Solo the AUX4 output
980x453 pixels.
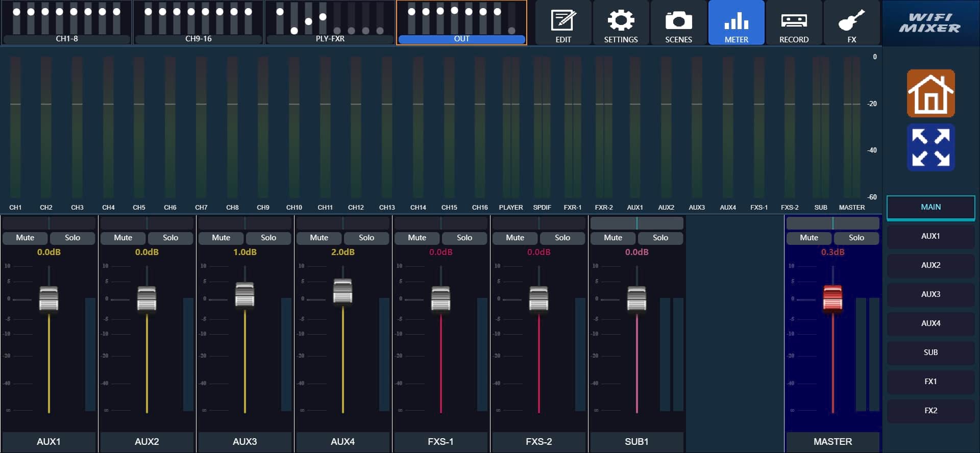tap(366, 238)
